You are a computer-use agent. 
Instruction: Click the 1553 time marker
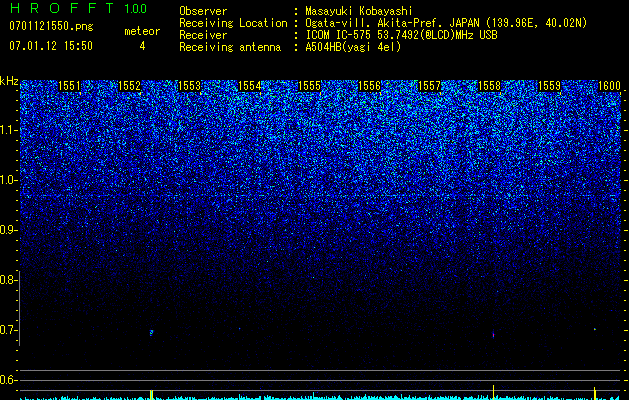[189, 86]
